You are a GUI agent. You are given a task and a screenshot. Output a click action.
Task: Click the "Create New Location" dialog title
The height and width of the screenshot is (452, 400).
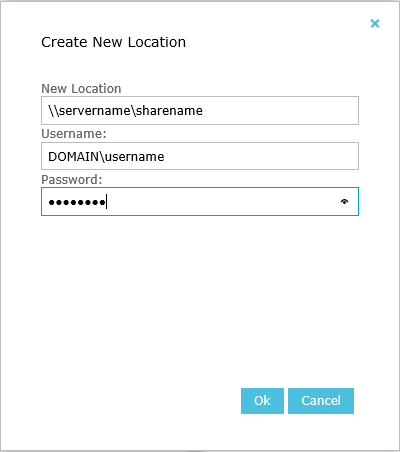[113, 42]
